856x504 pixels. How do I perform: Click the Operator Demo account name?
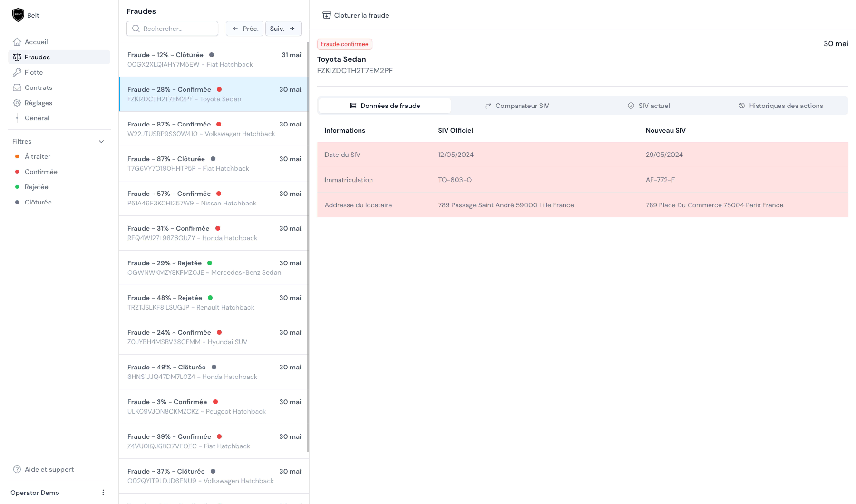click(35, 493)
